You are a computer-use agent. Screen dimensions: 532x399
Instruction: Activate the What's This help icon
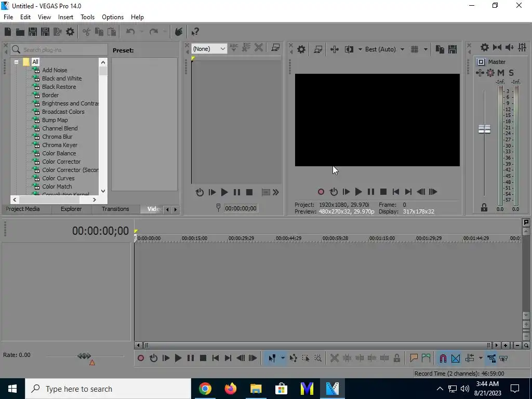pyautogui.click(x=195, y=32)
